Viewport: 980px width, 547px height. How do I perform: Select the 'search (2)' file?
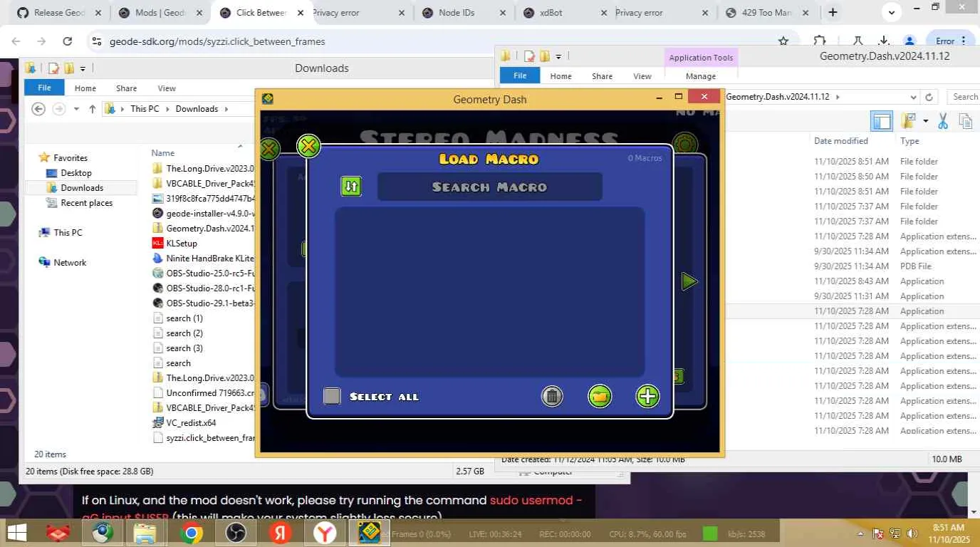(x=184, y=333)
